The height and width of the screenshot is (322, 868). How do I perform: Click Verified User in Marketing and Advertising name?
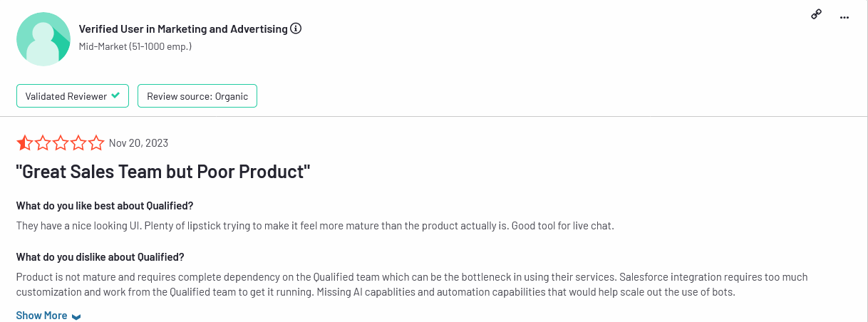pos(183,29)
